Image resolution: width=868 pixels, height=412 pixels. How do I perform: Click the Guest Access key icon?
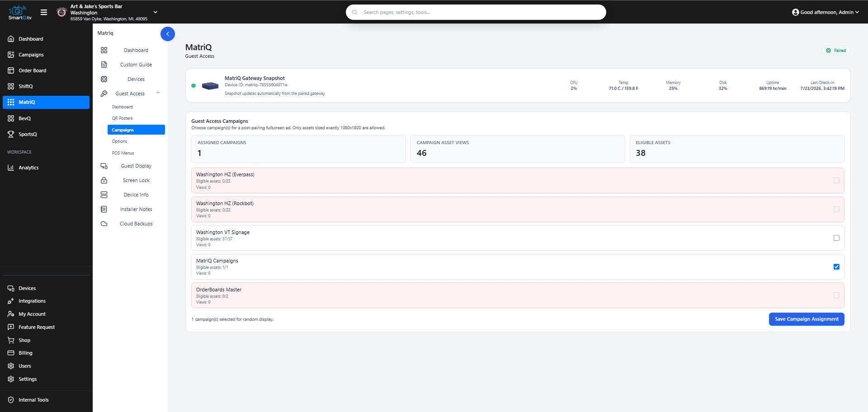point(104,94)
